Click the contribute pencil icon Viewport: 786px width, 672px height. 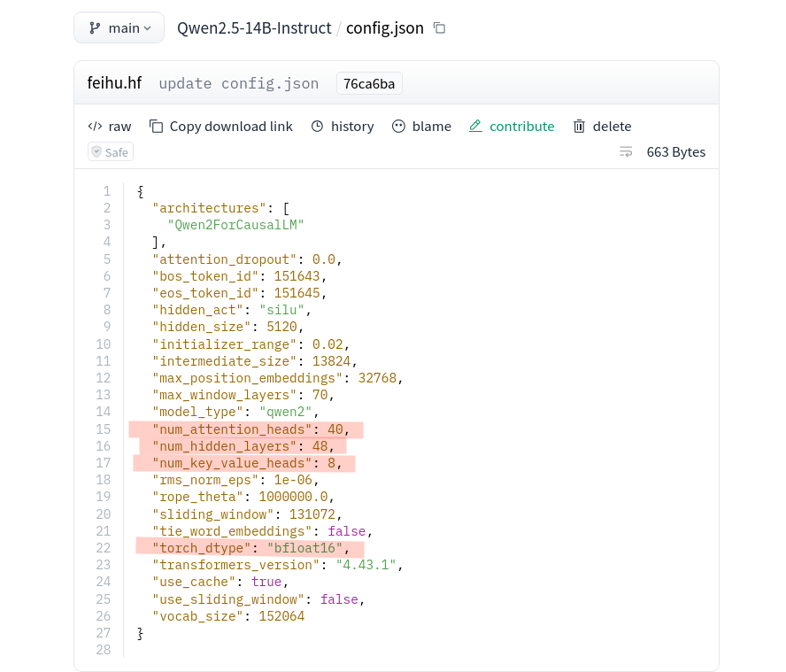coord(475,127)
